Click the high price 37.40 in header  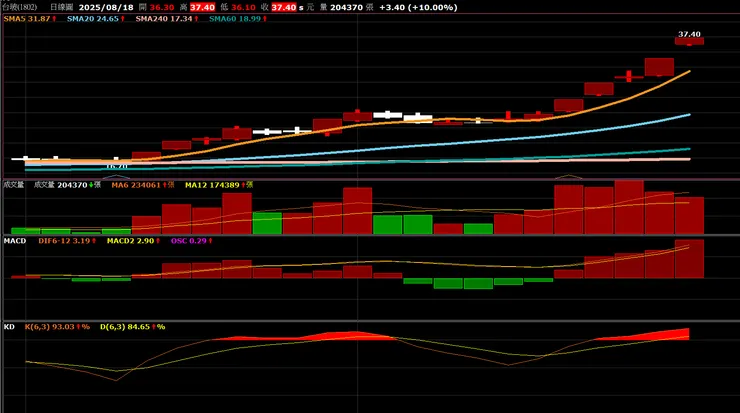point(202,7)
